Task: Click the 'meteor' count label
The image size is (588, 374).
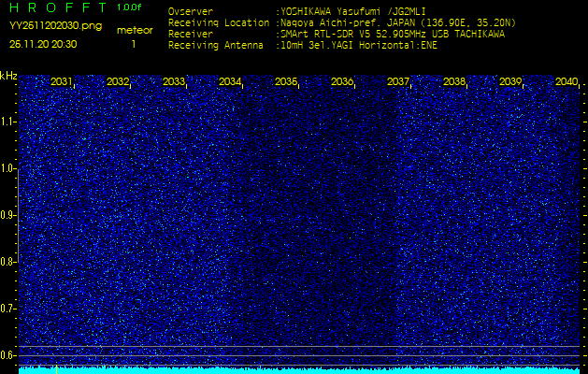Action: tap(135, 31)
